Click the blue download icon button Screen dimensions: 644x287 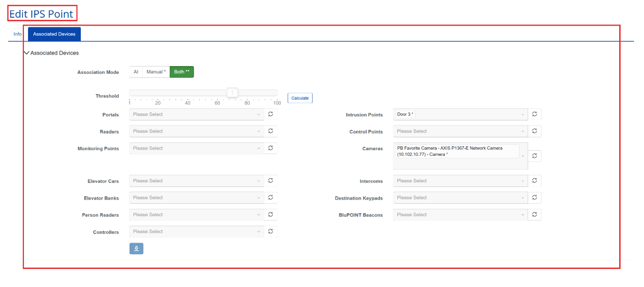point(137,249)
